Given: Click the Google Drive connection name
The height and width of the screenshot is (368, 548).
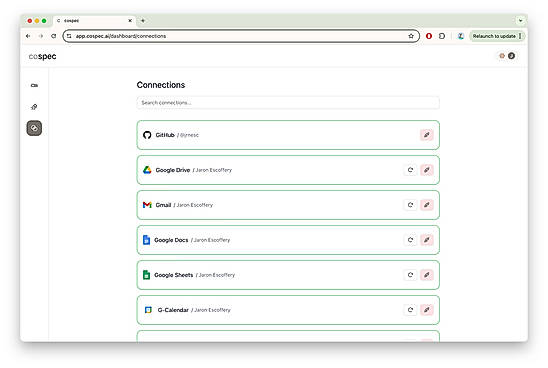Looking at the screenshot, I should 173,170.
